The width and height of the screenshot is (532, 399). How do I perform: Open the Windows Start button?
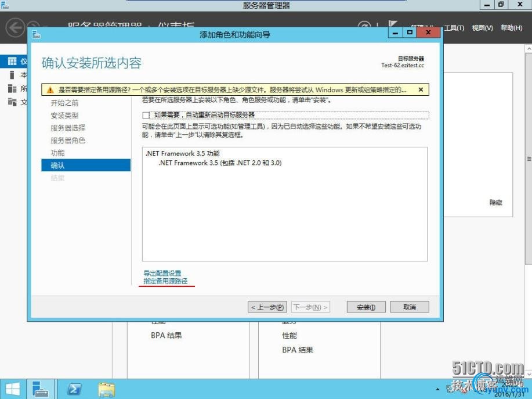point(13,389)
